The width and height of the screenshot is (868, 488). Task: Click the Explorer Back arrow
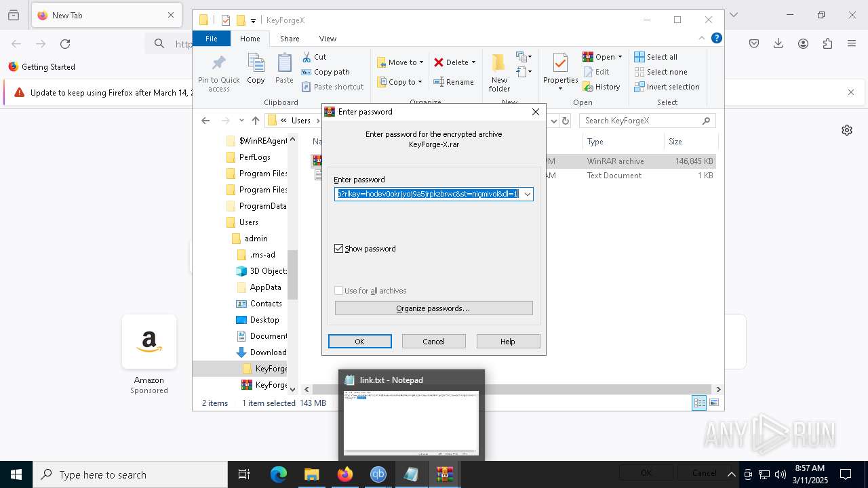click(205, 121)
